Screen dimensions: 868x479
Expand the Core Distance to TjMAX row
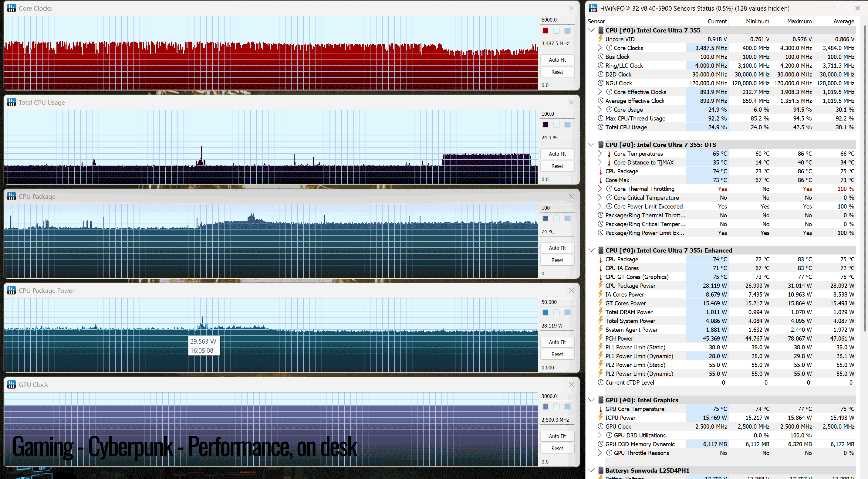(600, 162)
